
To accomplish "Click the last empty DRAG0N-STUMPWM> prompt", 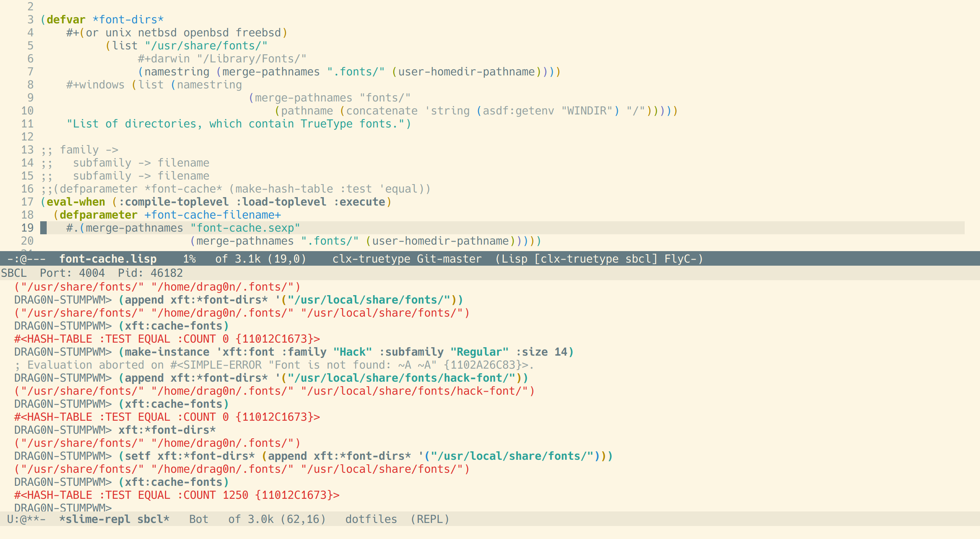I will click(63, 507).
